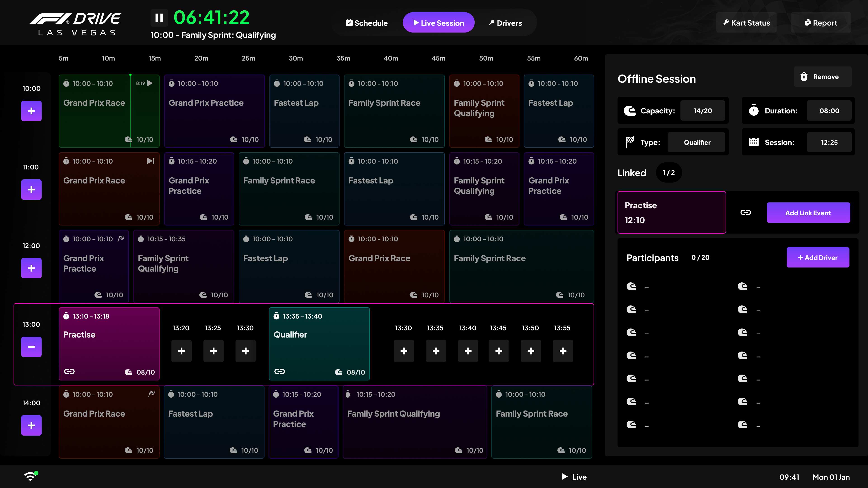Remove the offline session
The width and height of the screenshot is (868, 488).
pos(822,77)
